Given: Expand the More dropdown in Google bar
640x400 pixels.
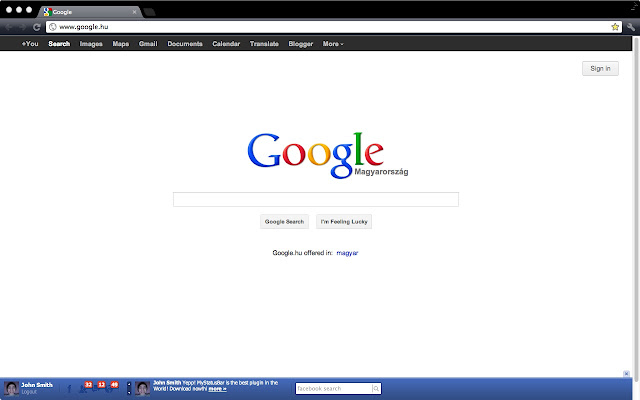Looking at the screenshot, I should click(x=333, y=44).
